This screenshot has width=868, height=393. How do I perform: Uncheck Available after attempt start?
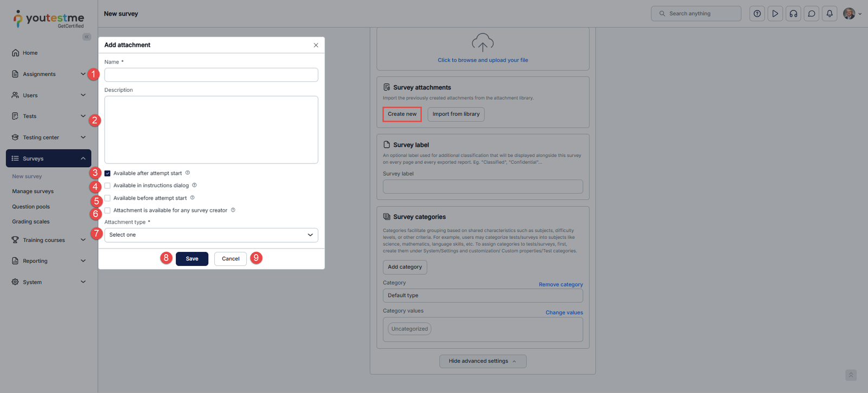[x=107, y=174]
